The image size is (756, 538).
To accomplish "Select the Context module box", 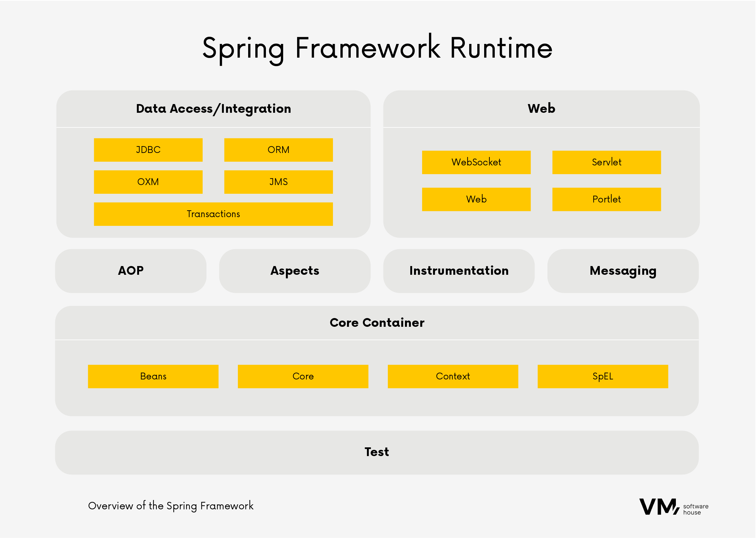I will (x=453, y=376).
